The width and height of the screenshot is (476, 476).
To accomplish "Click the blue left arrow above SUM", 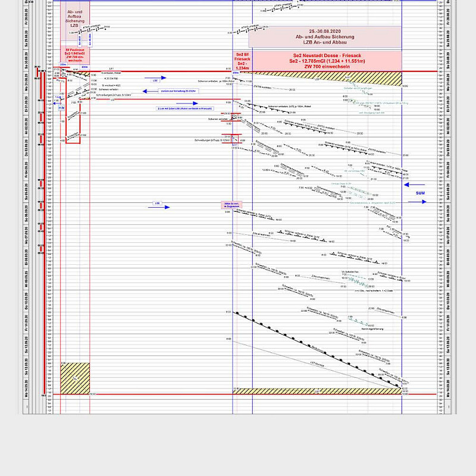I will [x=418, y=184].
